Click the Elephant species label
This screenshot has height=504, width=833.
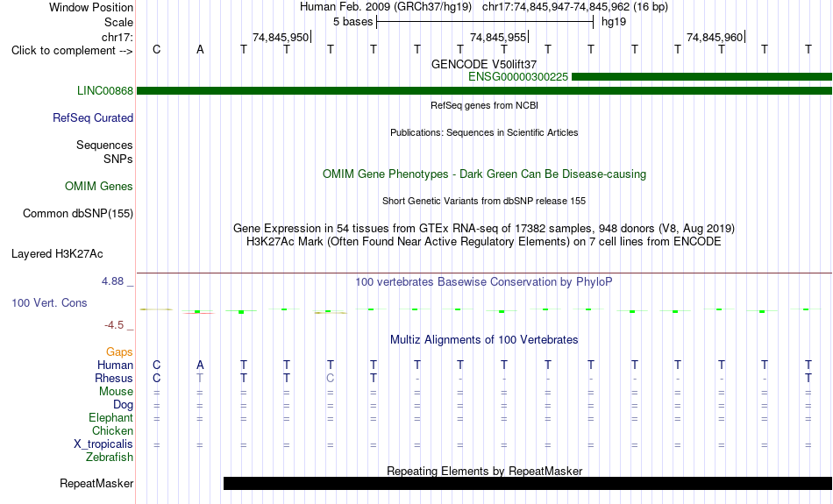click(x=110, y=418)
